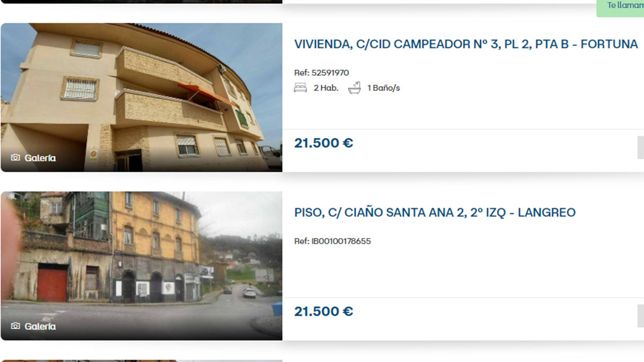
Task: Click the gray edge button on the Fortuna listing row
Action: (x=641, y=147)
